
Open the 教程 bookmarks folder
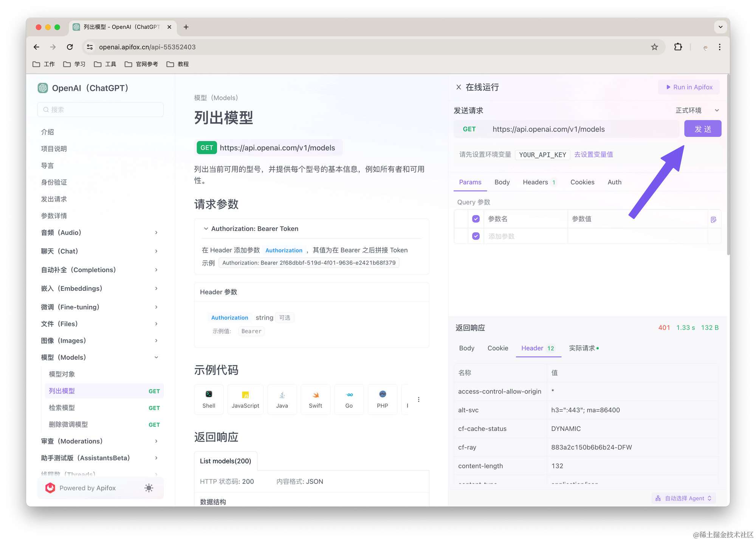coord(178,64)
